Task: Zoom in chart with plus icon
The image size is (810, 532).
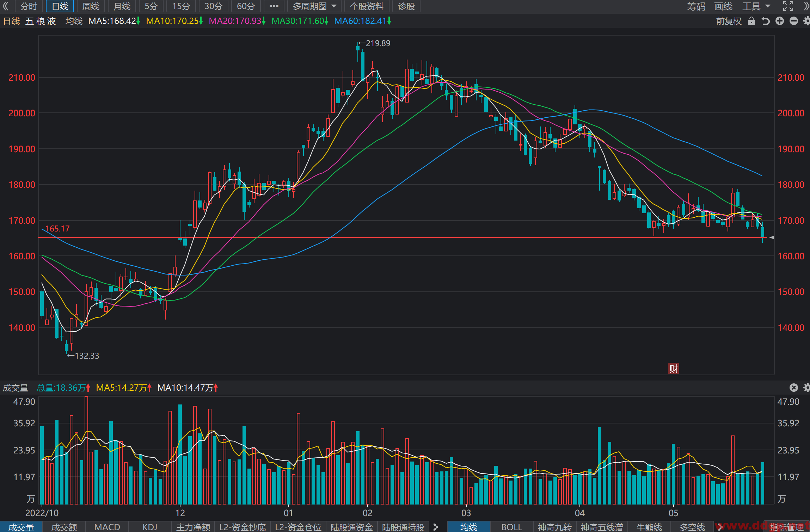Action: 780,21
